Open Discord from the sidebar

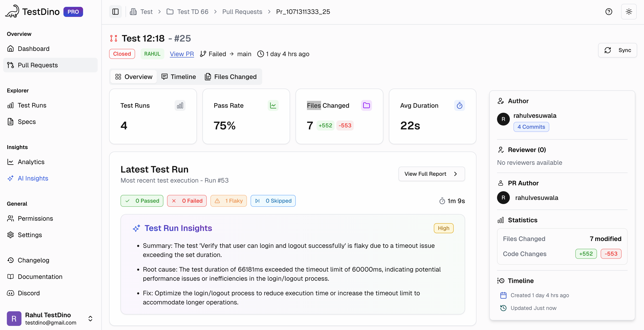pos(29,293)
